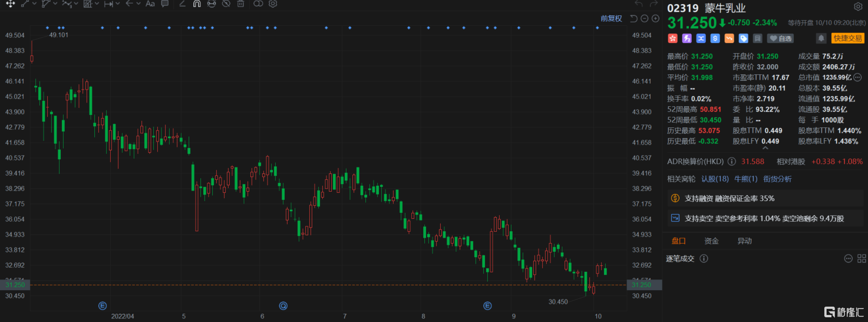868x322 pixels.
Task: Click the eraser pencil tool
Action: pos(182,4)
